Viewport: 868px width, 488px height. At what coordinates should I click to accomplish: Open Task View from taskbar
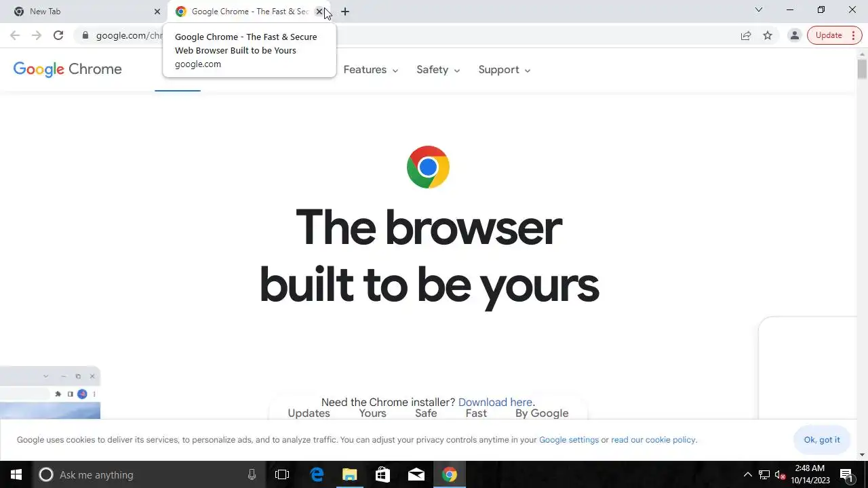[282, 474]
